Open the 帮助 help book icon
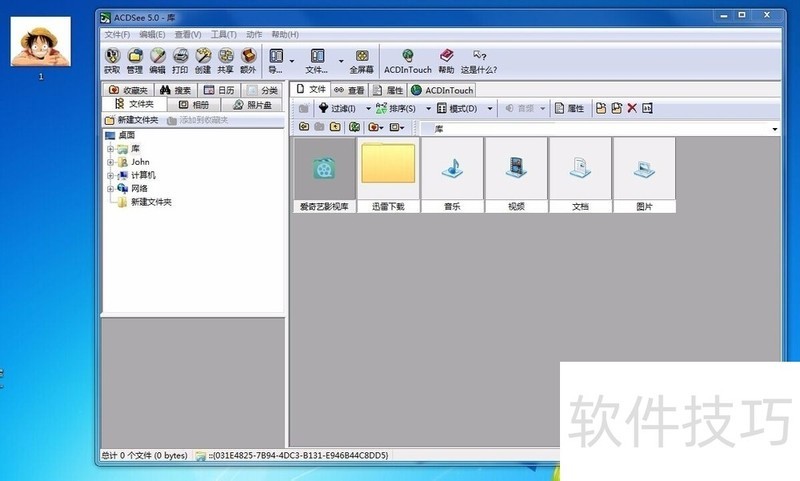This screenshot has height=481, width=800. click(x=446, y=61)
